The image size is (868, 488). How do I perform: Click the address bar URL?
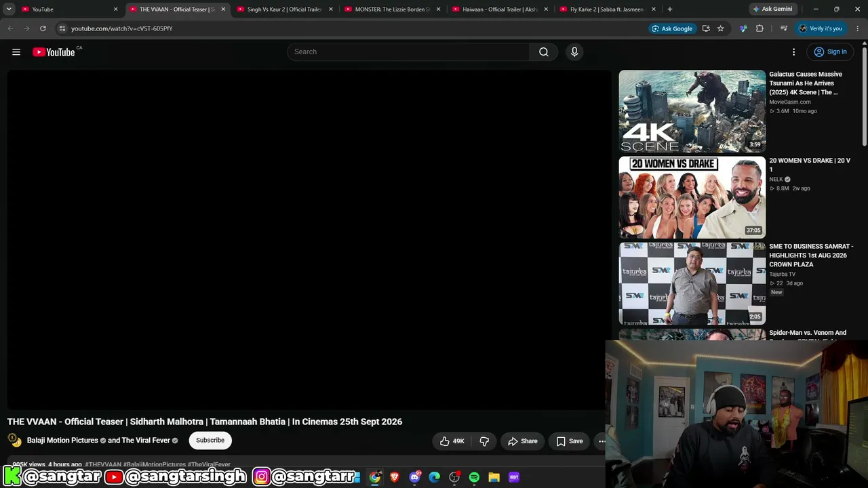122,28
